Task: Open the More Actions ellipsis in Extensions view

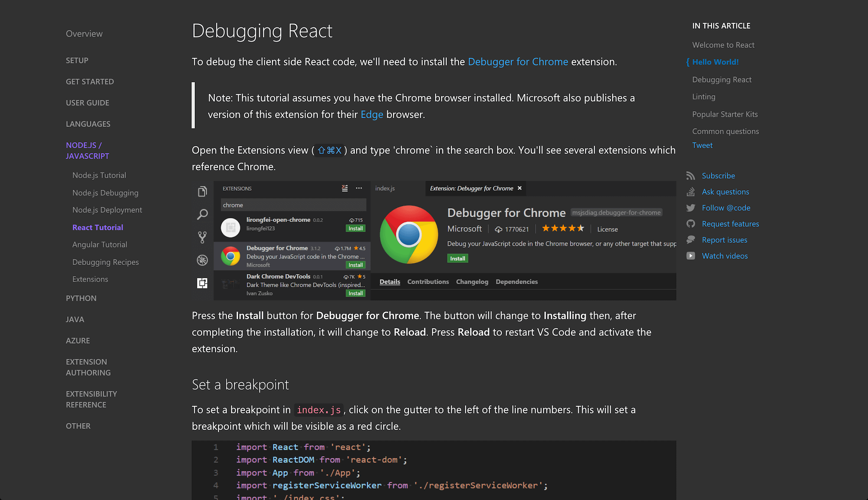Action: tap(359, 188)
